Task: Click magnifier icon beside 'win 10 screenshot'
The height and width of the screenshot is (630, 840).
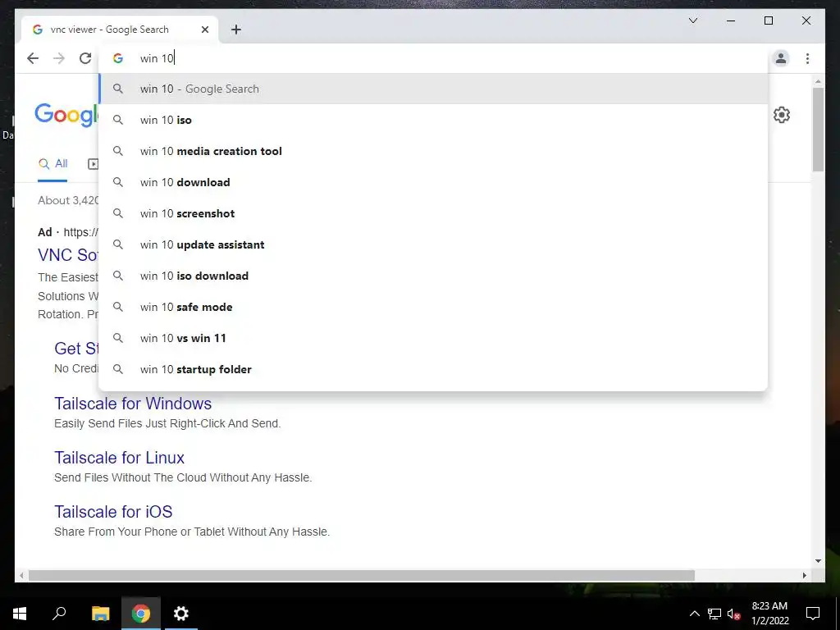Action: tap(118, 212)
